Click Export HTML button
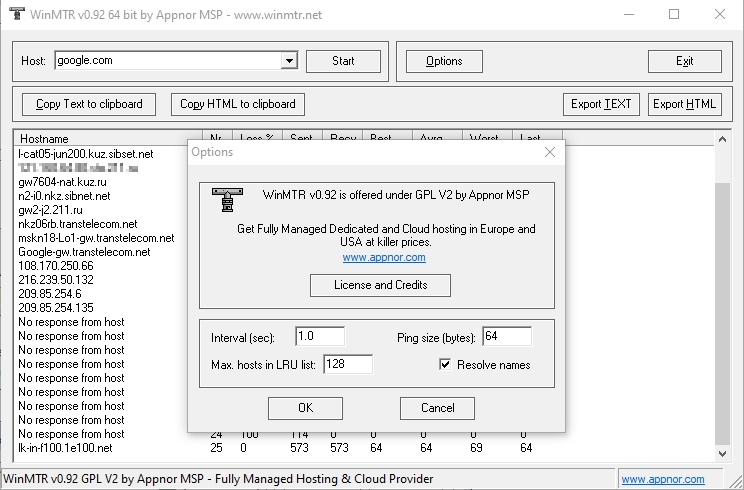Viewport: 744px width, 490px height. point(685,104)
